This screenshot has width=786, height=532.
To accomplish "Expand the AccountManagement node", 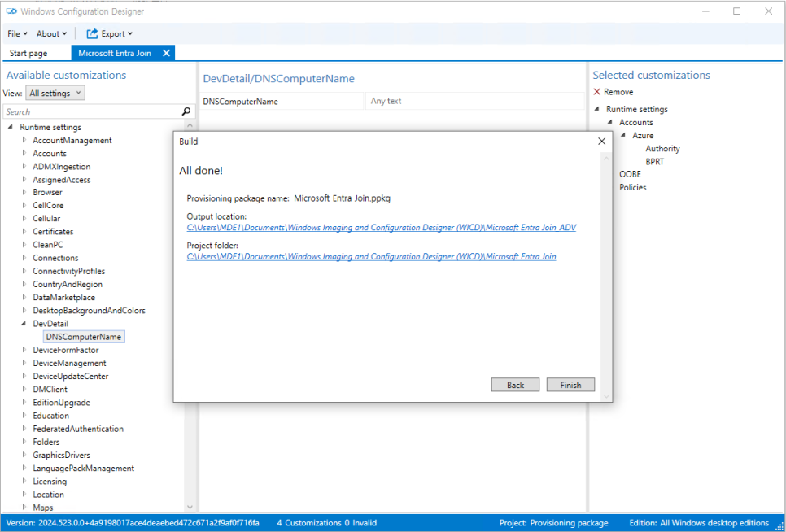I will [24, 140].
